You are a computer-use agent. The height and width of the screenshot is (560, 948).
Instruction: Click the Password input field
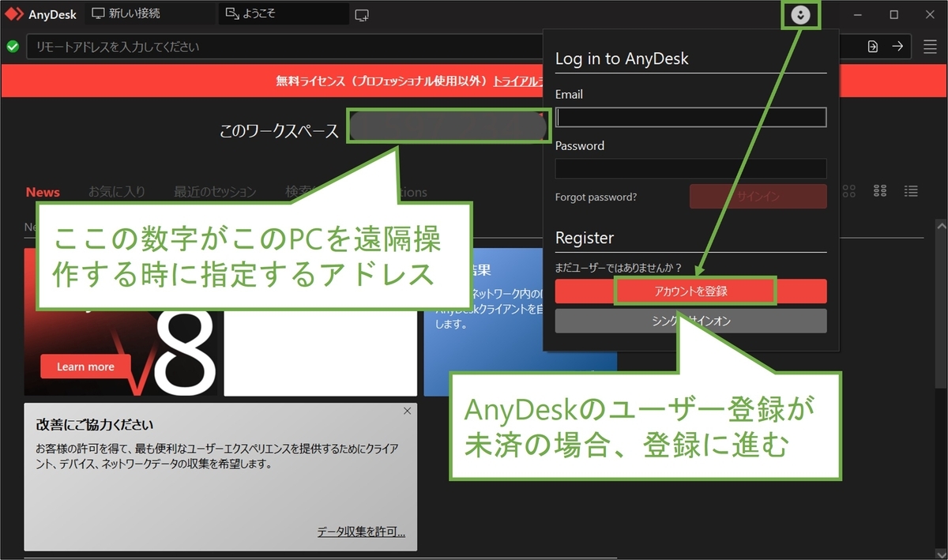tap(691, 168)
